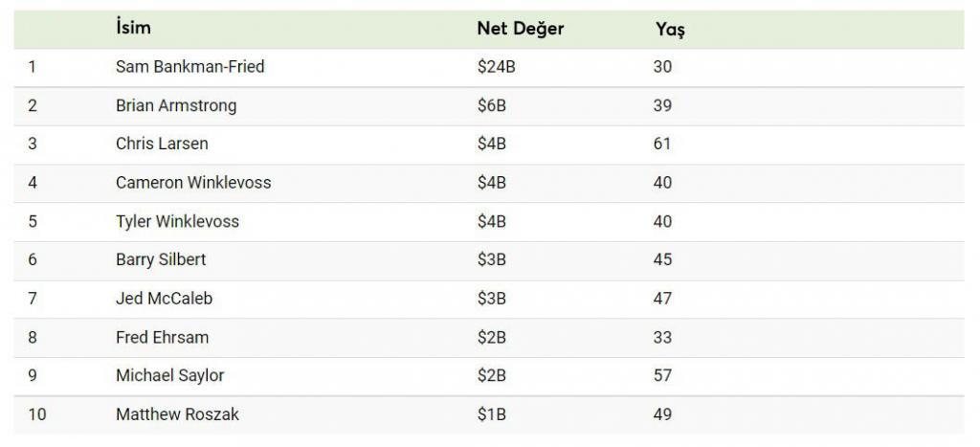The image size is (980, 447).
Task: Click the İsim column header
Action: [133, 28]
